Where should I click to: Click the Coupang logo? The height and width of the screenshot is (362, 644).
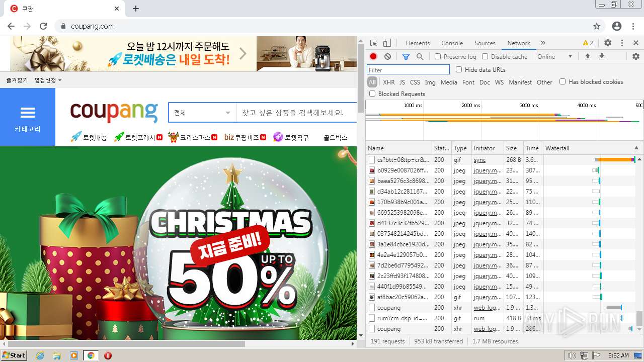(114, 113)
